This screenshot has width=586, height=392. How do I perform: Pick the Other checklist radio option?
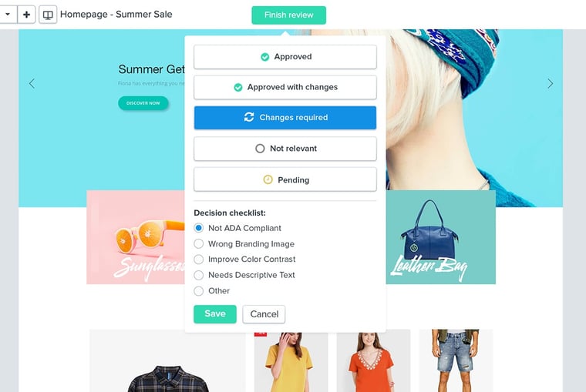click(198, 291)
